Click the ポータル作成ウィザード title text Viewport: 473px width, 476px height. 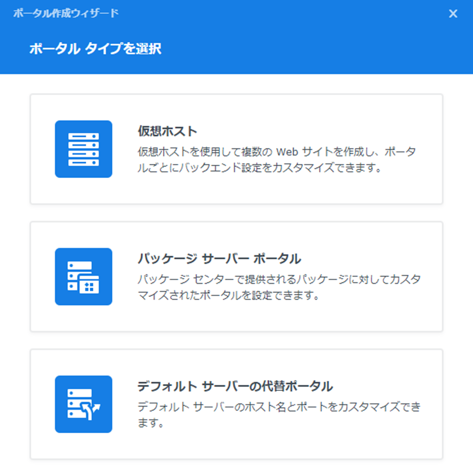pos(66,13)
